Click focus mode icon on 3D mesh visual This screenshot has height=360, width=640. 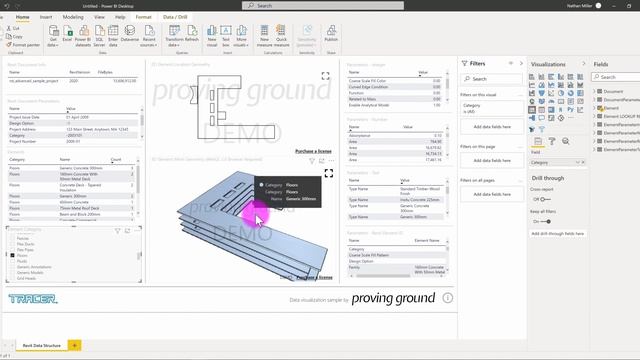point(329,173)
